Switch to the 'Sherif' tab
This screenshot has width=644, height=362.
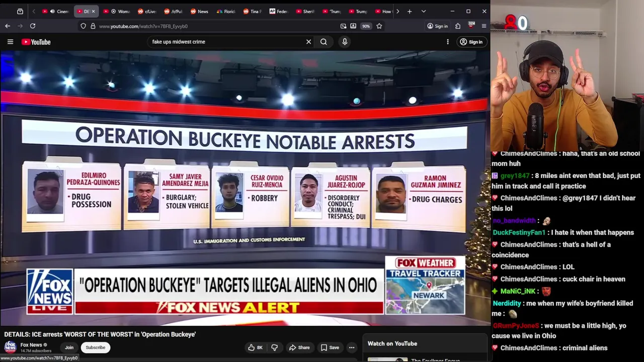click(305, 11)
